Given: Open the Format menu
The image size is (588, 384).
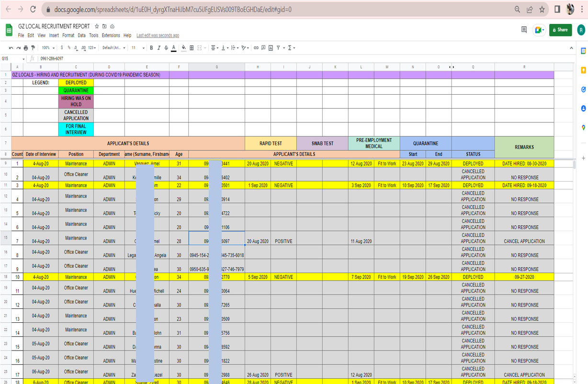Looking at the screenshot, I should tap(68, 35).
